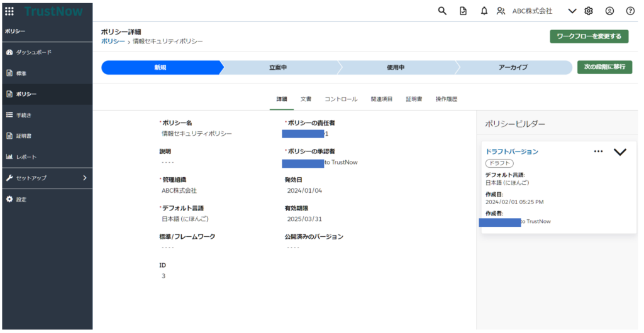Go to ダッシュボード in sidebar

[33, 52]
